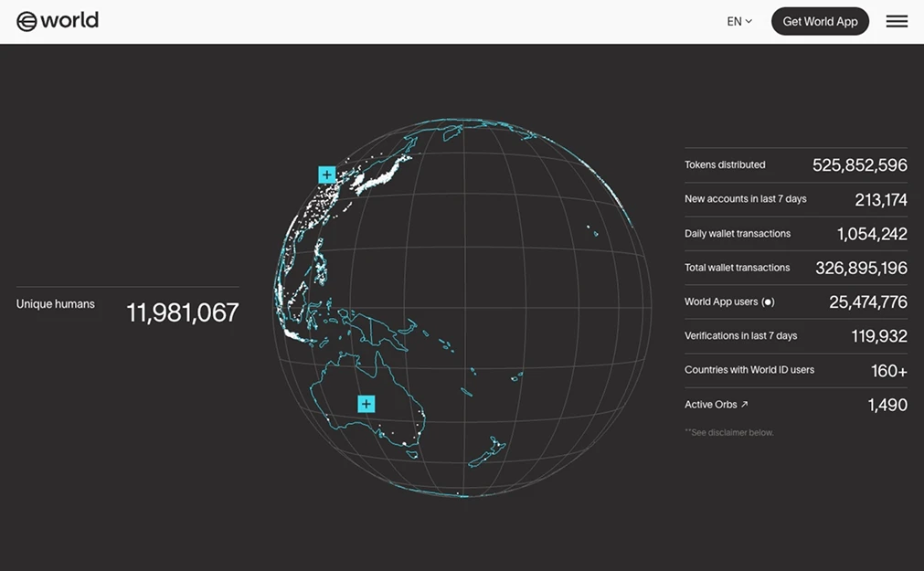Viewport: 924px width, 571px height.
Task: Select the value 213,174
Action: [881, 200]
